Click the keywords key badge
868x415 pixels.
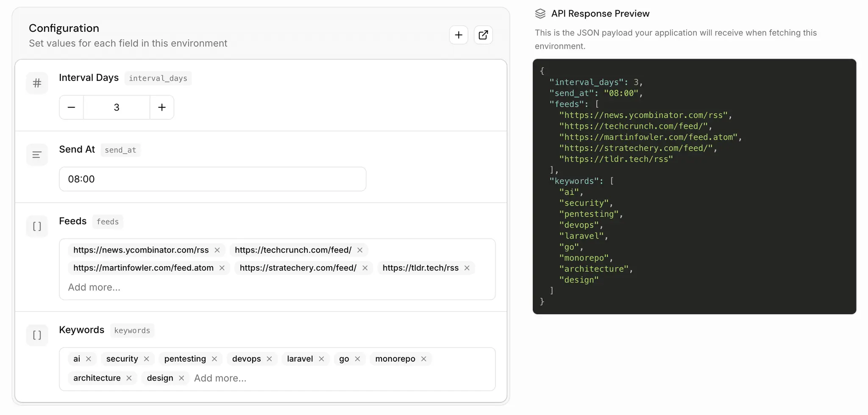(x=132, y=330)
